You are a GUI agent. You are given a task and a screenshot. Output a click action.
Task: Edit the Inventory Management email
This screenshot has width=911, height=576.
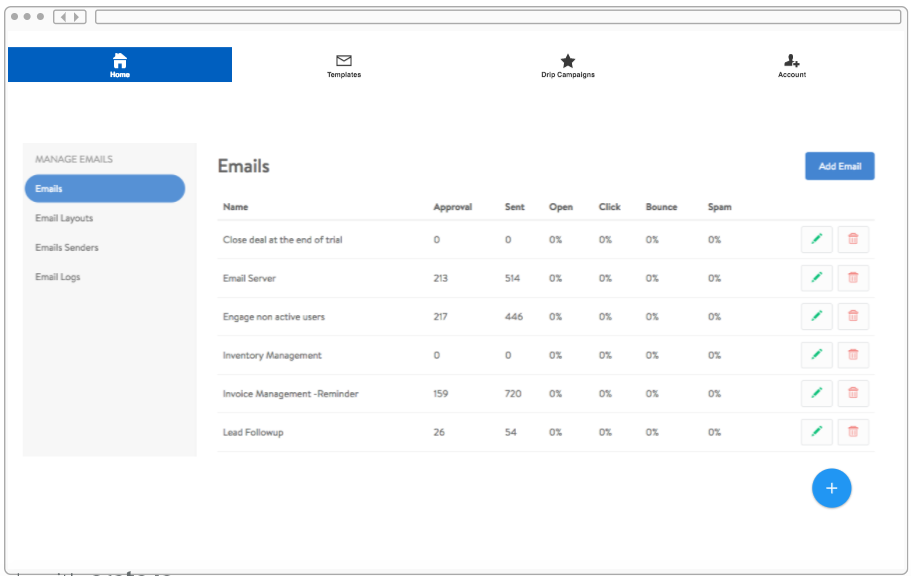click(816, 355)
